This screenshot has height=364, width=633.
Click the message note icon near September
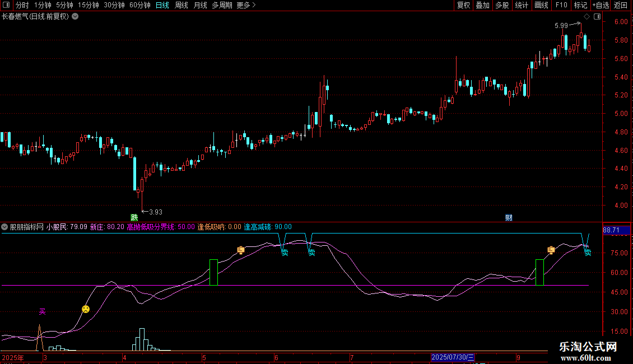click(x=551, y=250)
